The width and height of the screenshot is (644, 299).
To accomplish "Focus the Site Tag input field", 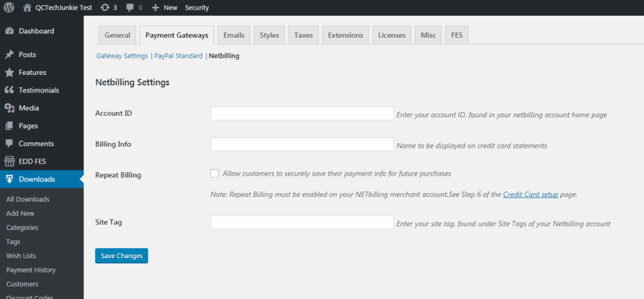I will [302, 222].
